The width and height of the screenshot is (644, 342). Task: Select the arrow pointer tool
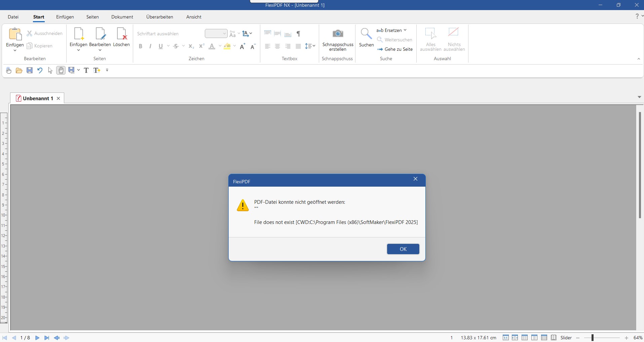(x=50, y=70)
